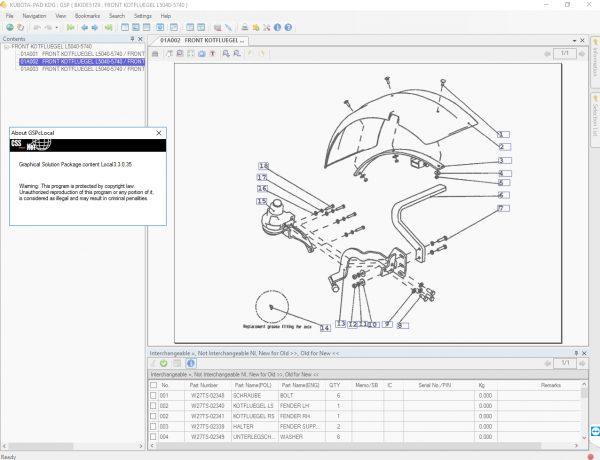Screen dimensions: 600x460
Task: Open the Search menu
Action: pyautogui.click(x=117, y=16)
